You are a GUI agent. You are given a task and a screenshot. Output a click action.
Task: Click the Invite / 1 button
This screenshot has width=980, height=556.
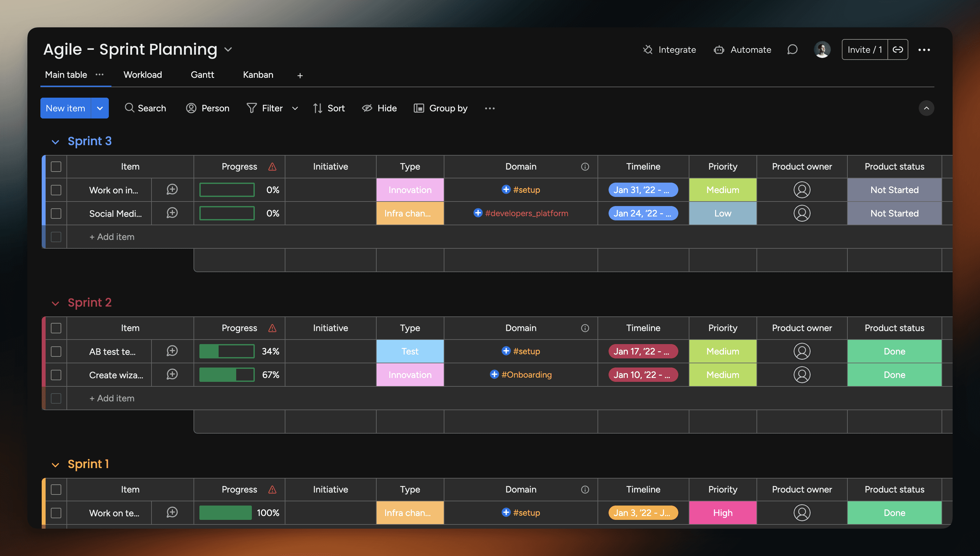tap(865, 49)
